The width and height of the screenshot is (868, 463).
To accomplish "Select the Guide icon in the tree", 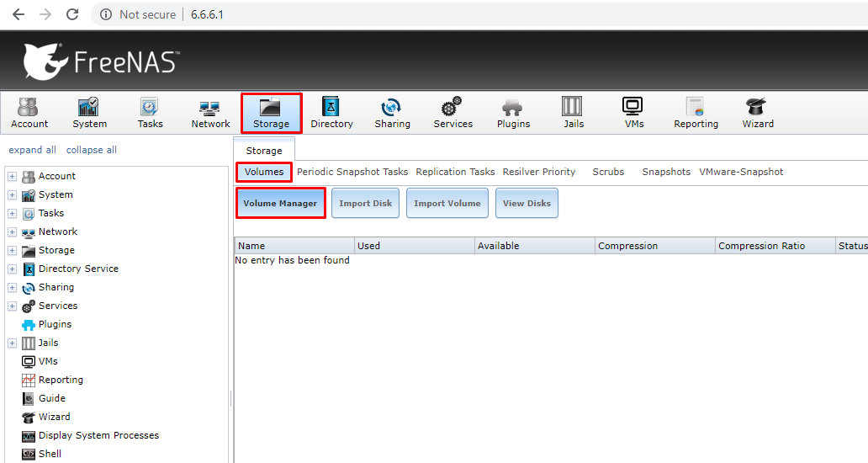I will pos(29,399).
